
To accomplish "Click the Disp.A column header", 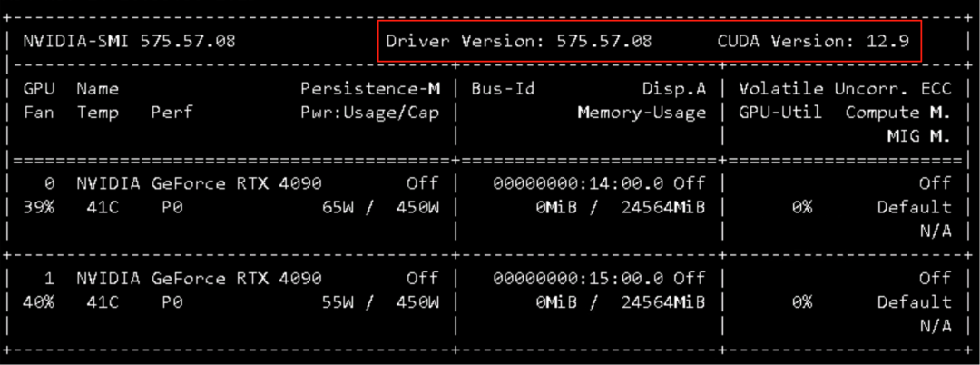I will tap(673, 89).
